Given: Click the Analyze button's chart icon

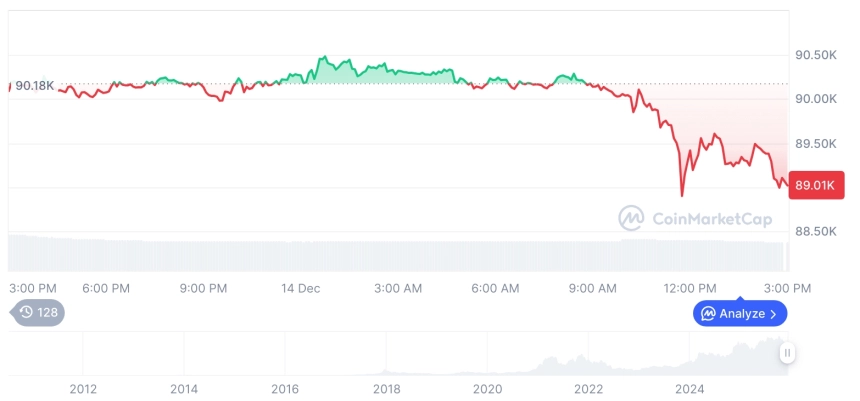Looking at the screenshot, I should [x=708, y=313].
